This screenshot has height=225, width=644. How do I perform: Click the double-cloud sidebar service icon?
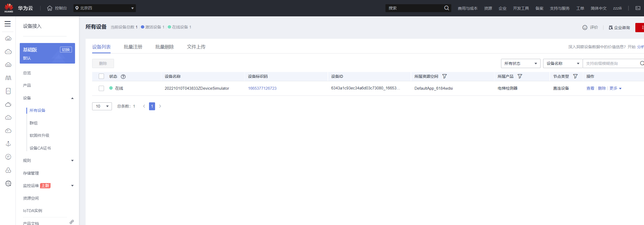tap(8, 104)
